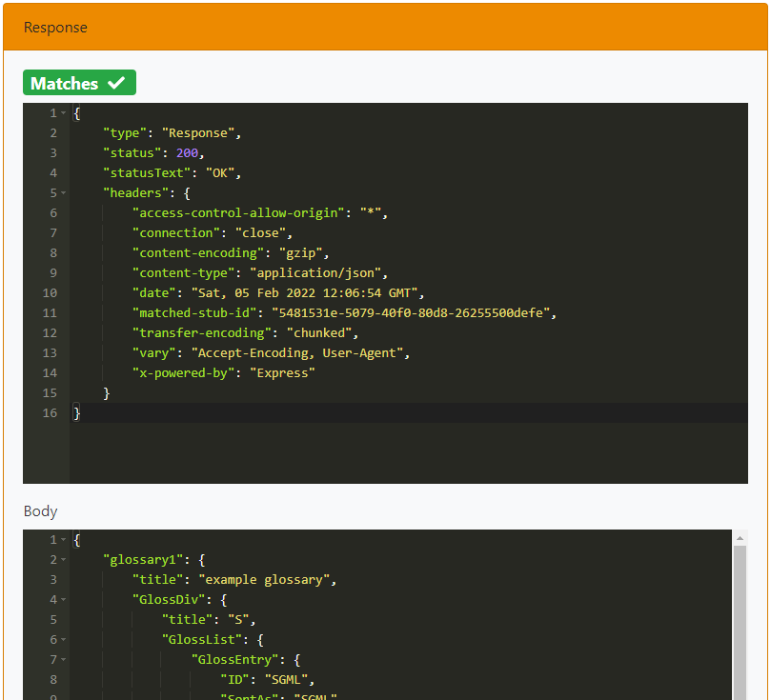This screenshot has width=771, height=700.
Task: Click the date value "Sat, 05 Feb 2022 12:06:54 GMT"
Action: (304, 293)
